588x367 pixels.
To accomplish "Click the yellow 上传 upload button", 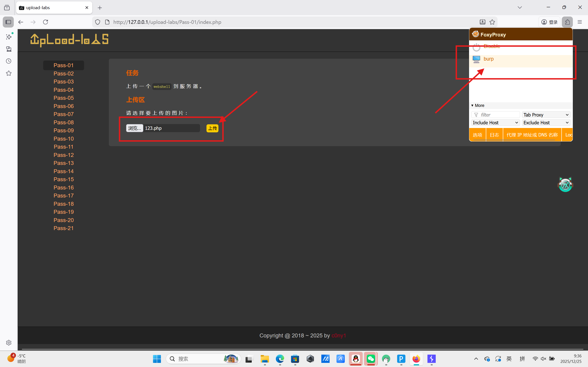I will 212,128.
